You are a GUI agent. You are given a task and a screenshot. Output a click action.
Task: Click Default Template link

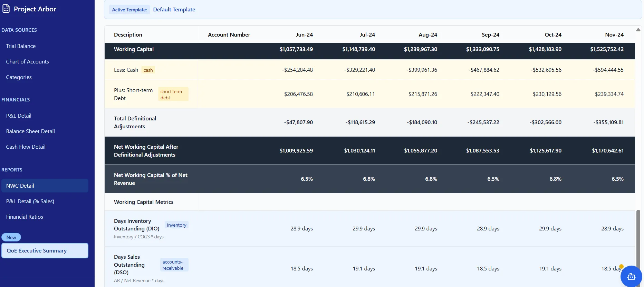point(174,9)
